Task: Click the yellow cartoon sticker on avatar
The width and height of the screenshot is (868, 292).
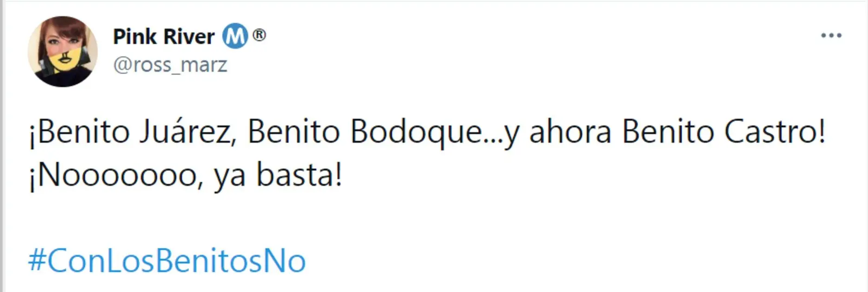Action: tap(65, 60)
